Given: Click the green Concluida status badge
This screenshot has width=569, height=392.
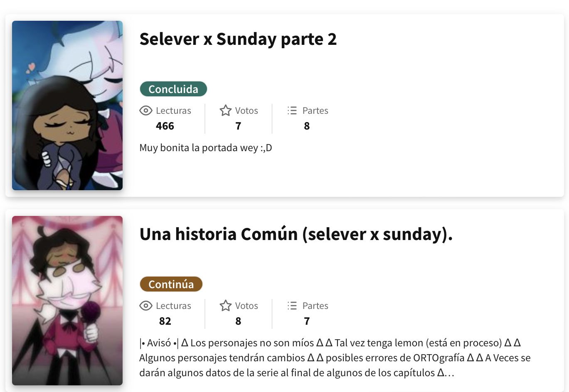Looking at the screenshot, I should tap(173, 89).
